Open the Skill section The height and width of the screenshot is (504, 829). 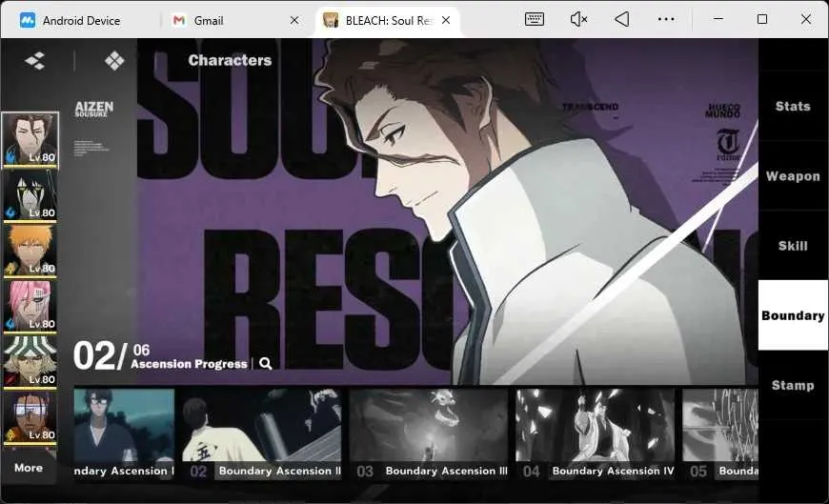click(793, 246)
